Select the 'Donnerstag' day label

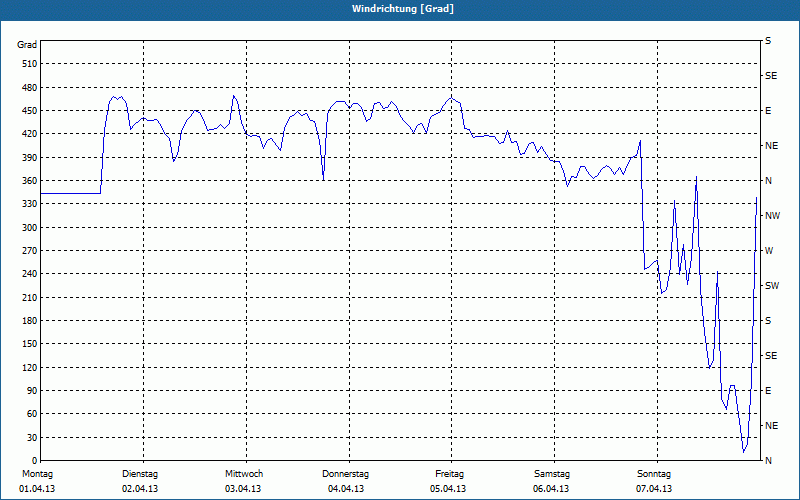coord(345,474)
